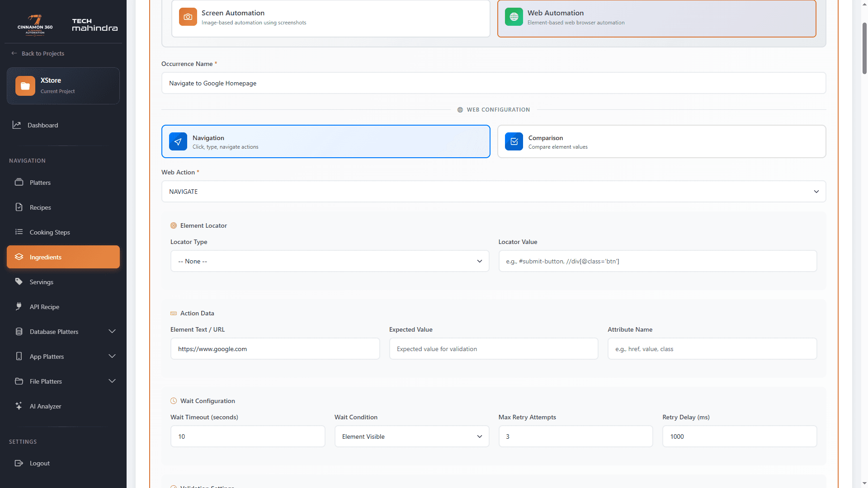Click the Logout link
Viewport: 868px width, 488px height.
click(x=63, y=463)
